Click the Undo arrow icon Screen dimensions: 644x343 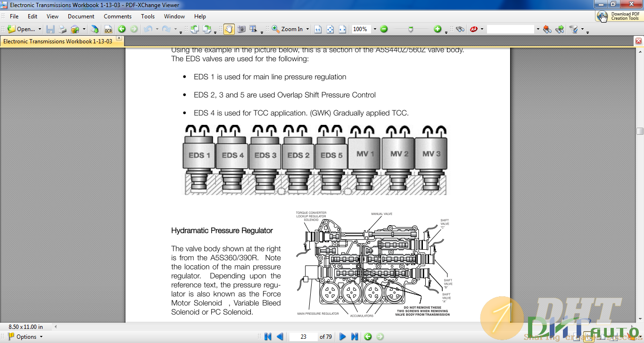point(148,29)
